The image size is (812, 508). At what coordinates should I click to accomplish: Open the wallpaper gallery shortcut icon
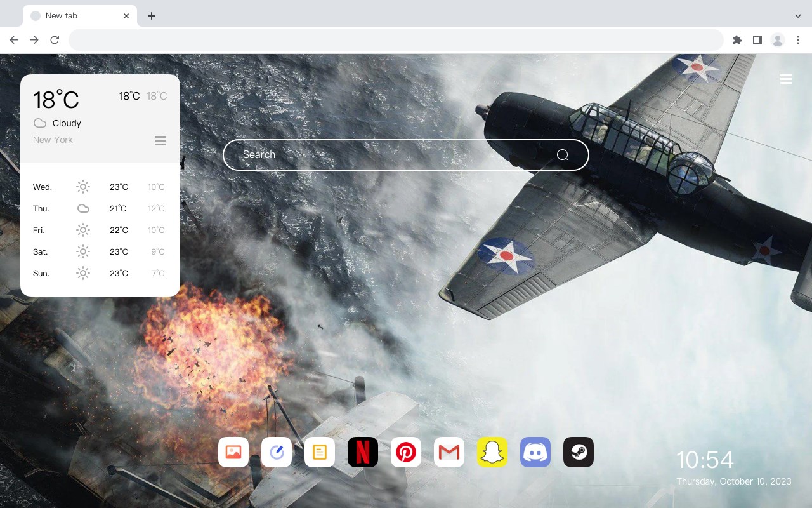(x=233, y=452)
